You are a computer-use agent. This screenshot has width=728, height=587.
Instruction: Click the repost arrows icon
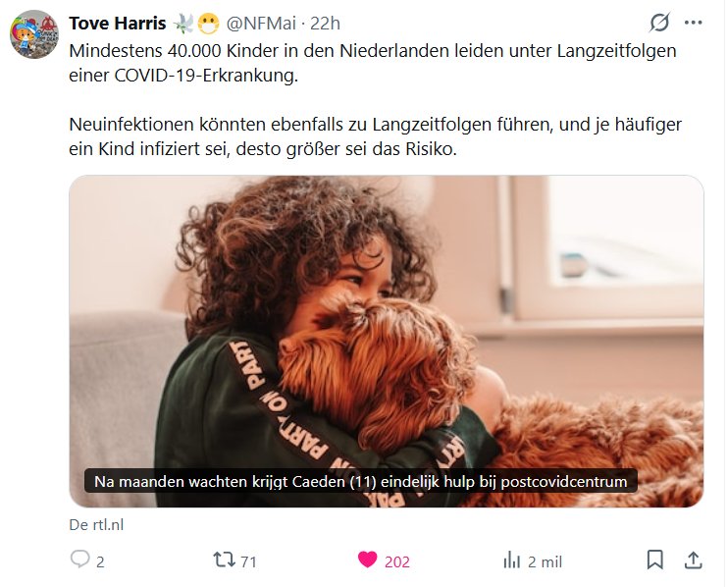pos(225,560)
